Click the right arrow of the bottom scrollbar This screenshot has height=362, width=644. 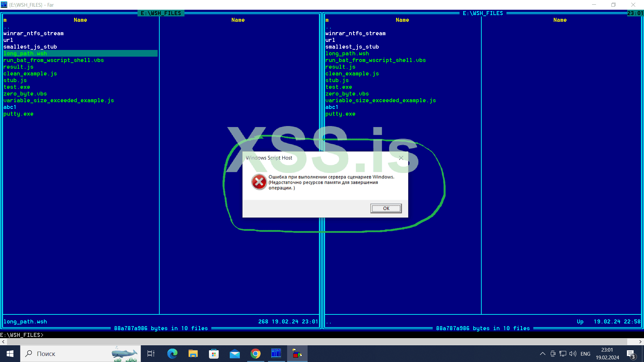click(x=640, y=342)
